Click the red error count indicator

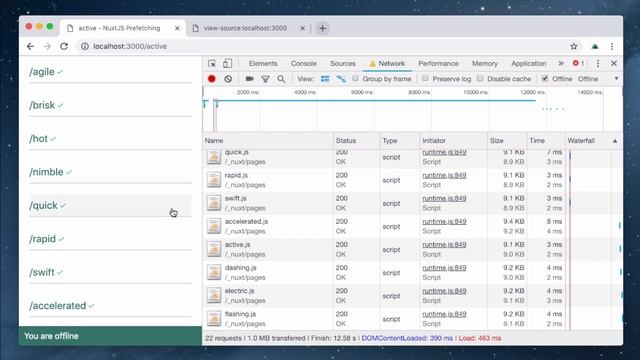[x=578, y=63]
